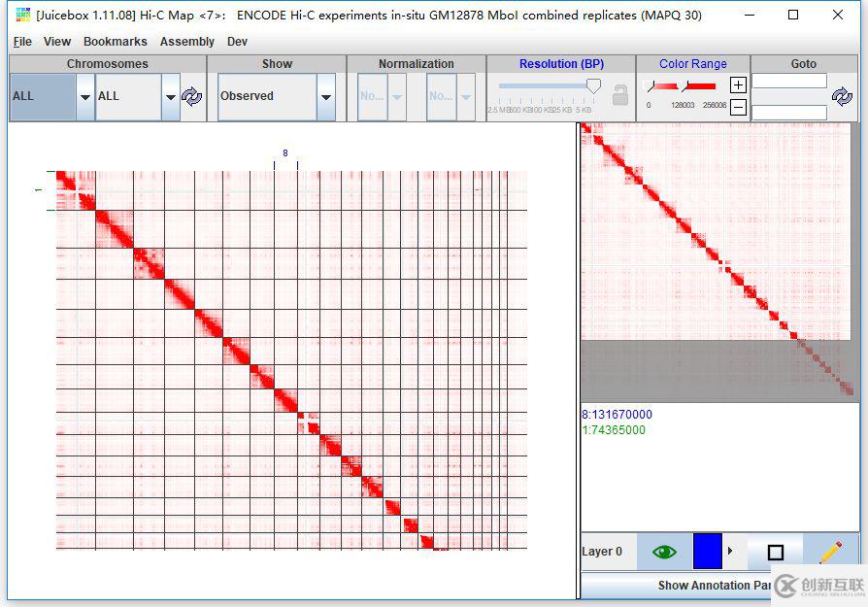Image resolution: width=868 pixels, height=607 pixels.
Task: Toggle the resolution lock icon
Action: (x=620, y=95)
